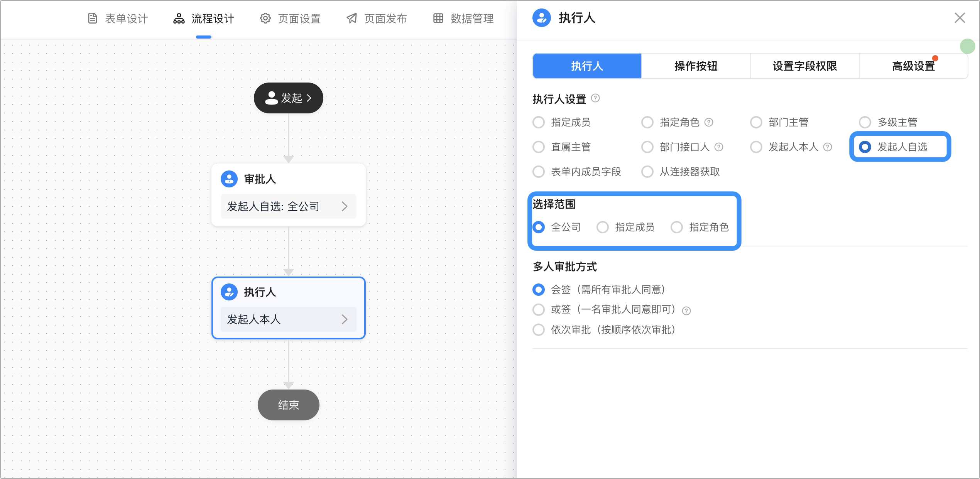Click help icon next to 指定角色
This screenshot has height=479, width=980.
point(709,123)
